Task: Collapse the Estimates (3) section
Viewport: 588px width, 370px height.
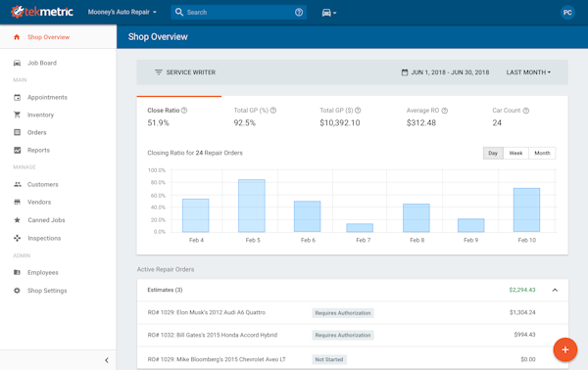Action: 555,290
